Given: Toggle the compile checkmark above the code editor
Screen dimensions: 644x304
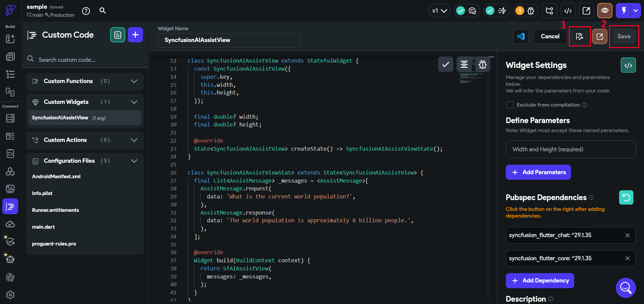Looking at the screenshot, I should coord(445,64).
